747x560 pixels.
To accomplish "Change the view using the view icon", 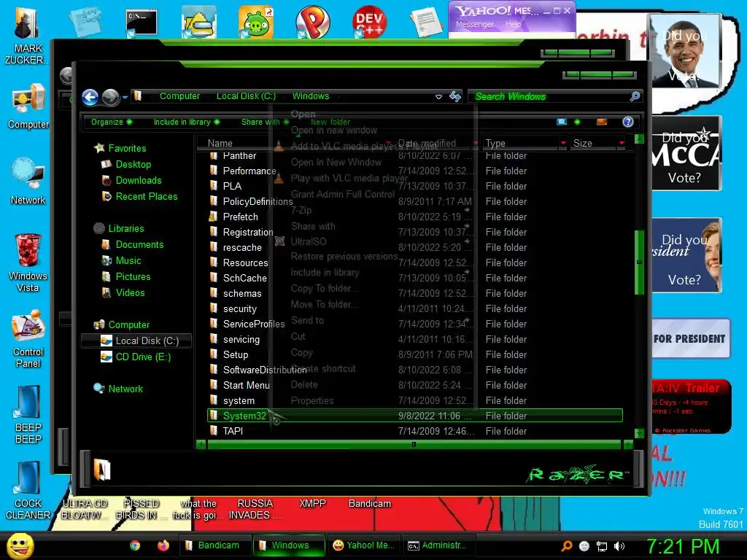I will [562, 122].
